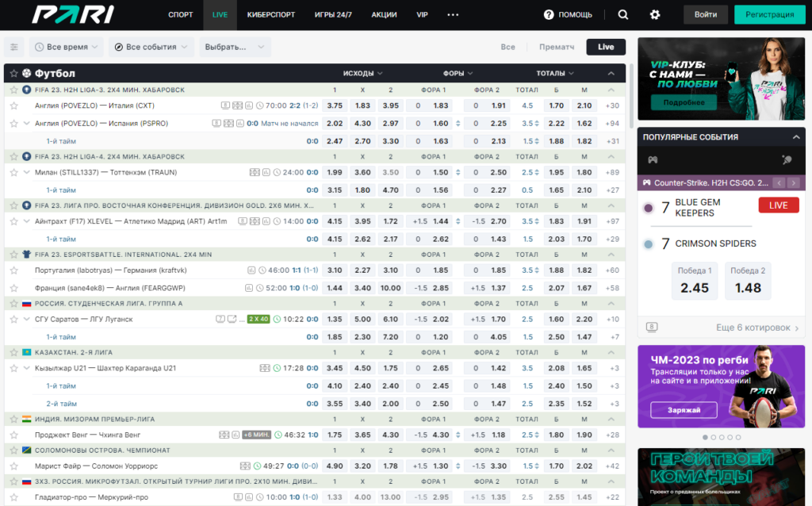The width and height of the screenshot is (812, 506).
Task: Favorite Кызылжар U21 — Шахтер Караганда match
Action: [x=14, y=368]
